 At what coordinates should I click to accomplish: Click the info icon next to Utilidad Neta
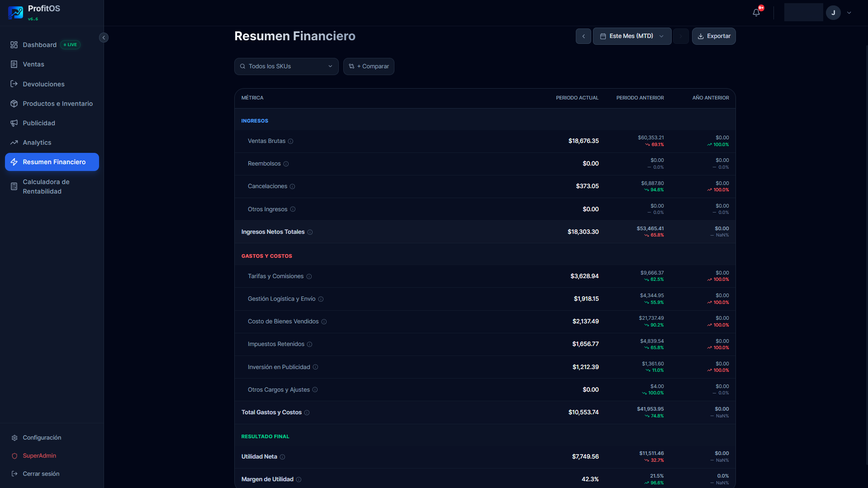tap(282, 457)
